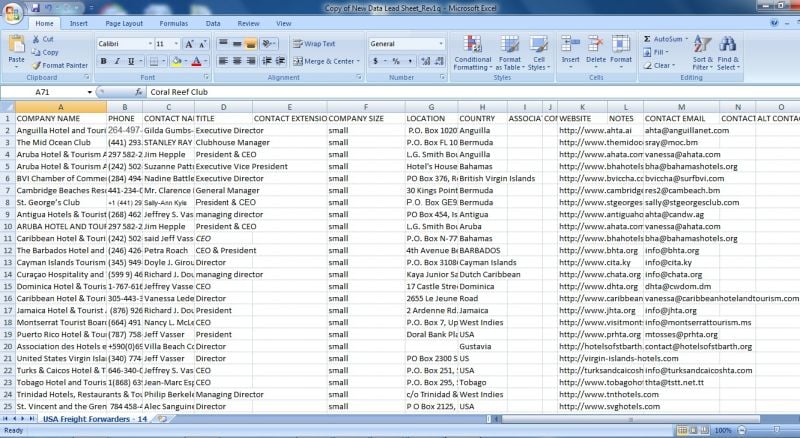The width and height of the screenshot is (800, 438).
Task: Toggle Italic formatting
Action: click(x=117, y=61)
